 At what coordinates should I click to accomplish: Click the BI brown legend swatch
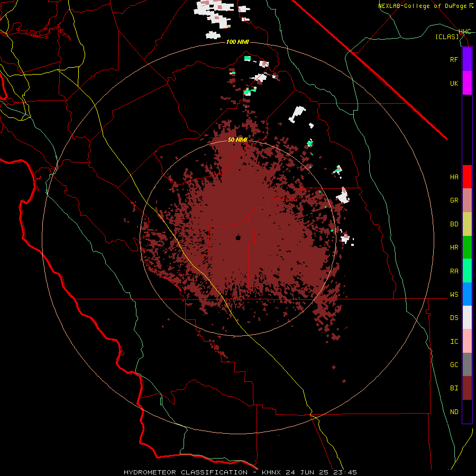pyautogui.click(x=467, y=388)
